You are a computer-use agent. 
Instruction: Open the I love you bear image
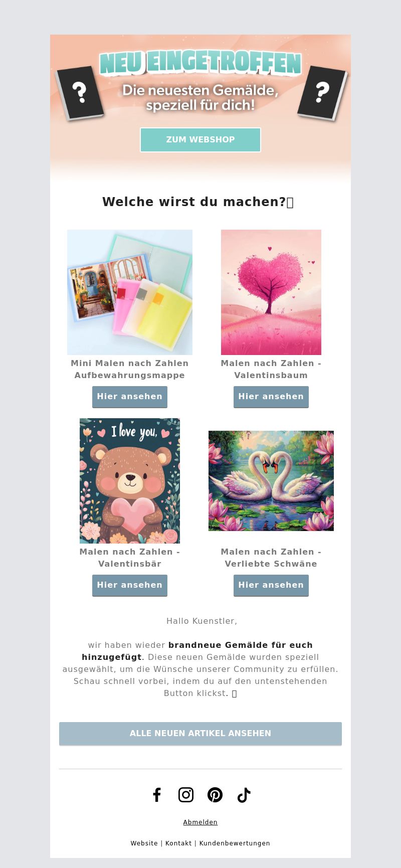pyautogui.click(x=130, y=481)
